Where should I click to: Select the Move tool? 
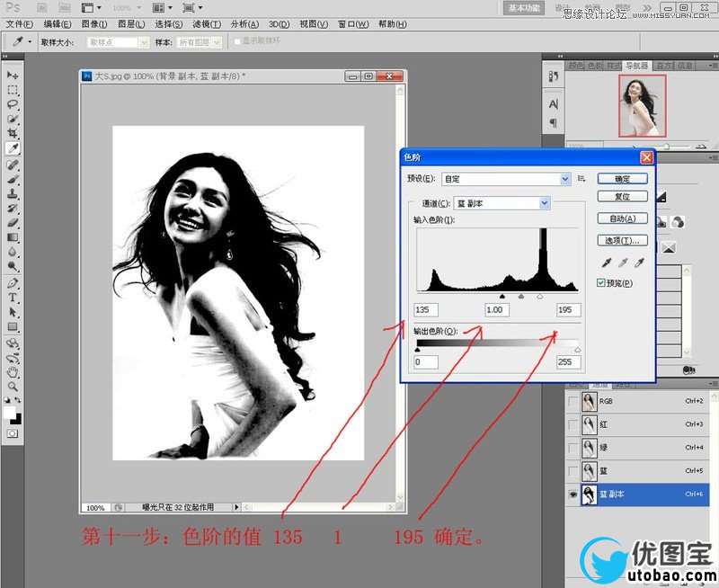coord(13,75)
